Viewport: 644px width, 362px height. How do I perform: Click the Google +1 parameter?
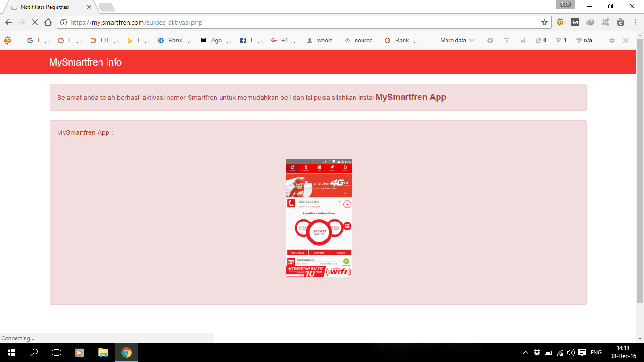(284, 41)
